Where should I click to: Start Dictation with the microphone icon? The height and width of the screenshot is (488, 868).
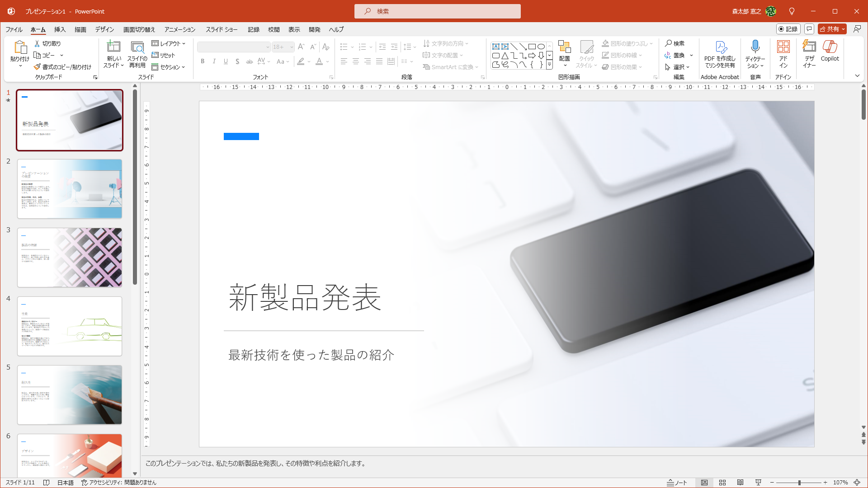tap(755, 47)
